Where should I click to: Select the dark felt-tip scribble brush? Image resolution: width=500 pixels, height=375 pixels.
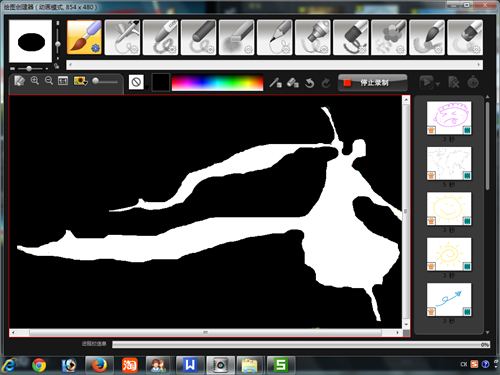(350, 37)
